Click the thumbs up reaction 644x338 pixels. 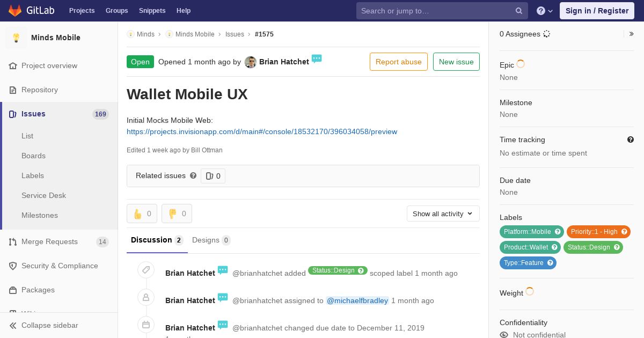point(142,214)
